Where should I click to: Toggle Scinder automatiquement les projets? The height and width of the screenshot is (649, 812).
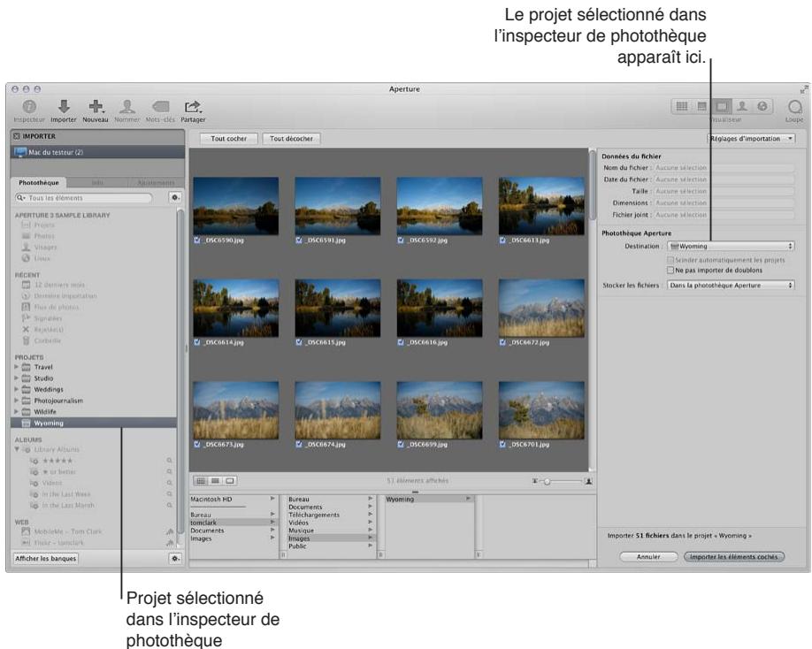tap(670, 260)
